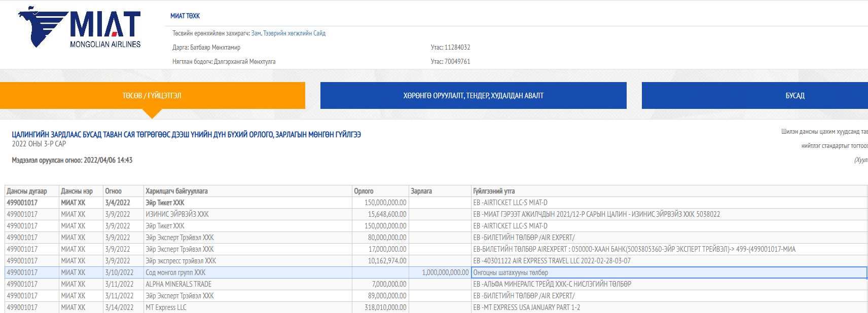Open the БУСАД tab
Viewport: 868px width, 313px height.
coord(794,96)
